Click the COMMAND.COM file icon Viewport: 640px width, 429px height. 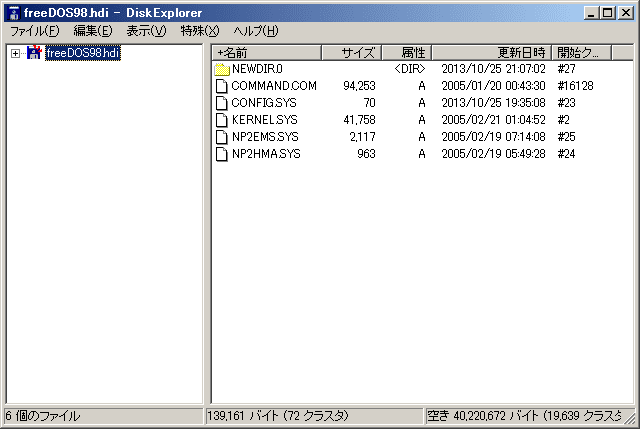coord(222,86)
